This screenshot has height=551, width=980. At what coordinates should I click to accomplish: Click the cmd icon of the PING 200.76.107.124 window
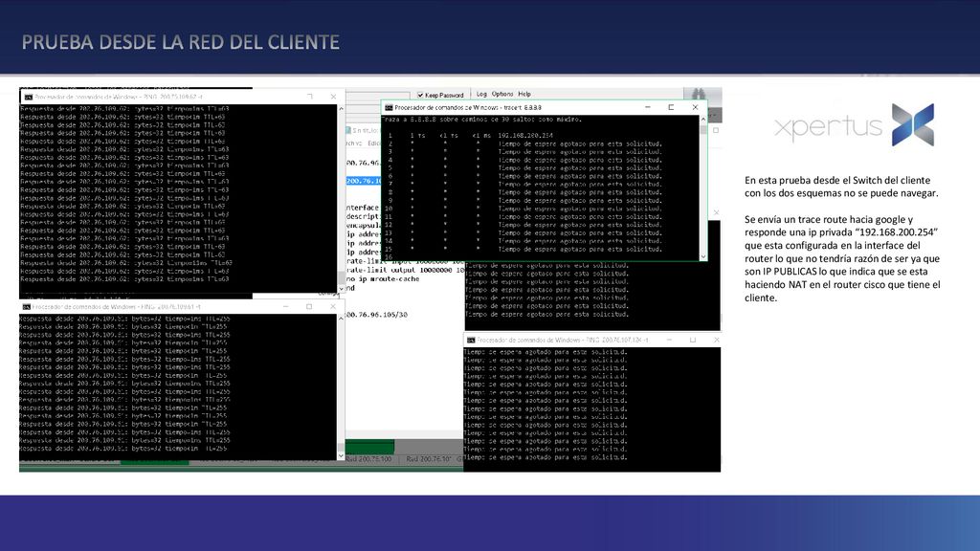pos(471,340)
